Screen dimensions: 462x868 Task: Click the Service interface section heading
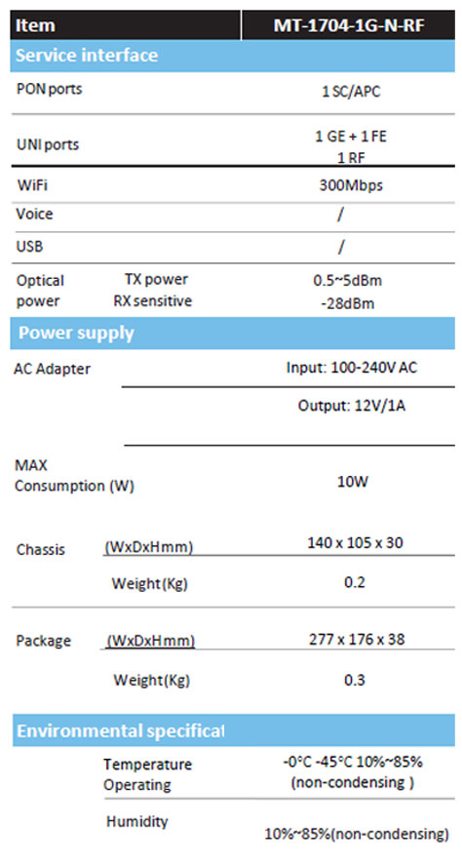click(x=87, y=56)
